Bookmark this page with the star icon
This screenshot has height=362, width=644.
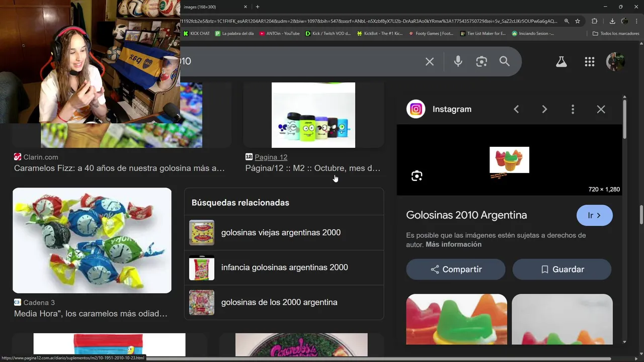coord(578,21)
